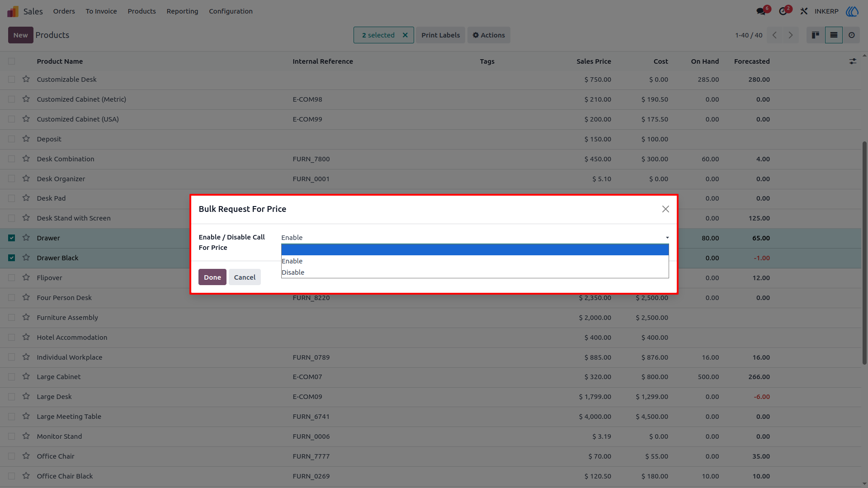The height and width of the screenshot is (488, 868).
Task: Open the To Invoice menu
Action: click(101, 11)
